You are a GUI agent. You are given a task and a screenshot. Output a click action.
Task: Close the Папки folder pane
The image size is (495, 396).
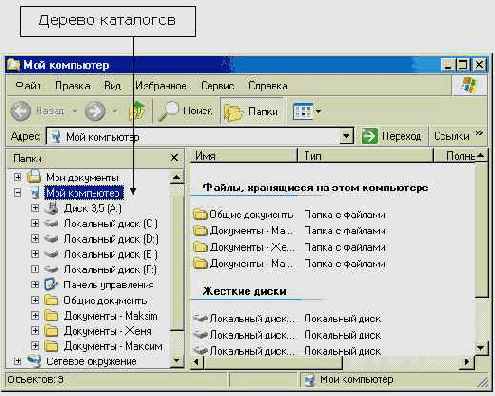pyautogui.click(x=174, y=157)
